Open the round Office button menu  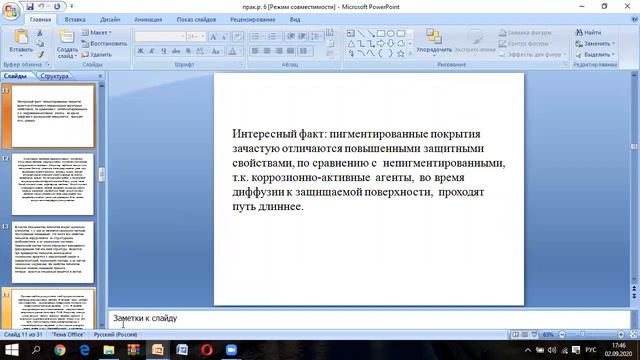11,11
